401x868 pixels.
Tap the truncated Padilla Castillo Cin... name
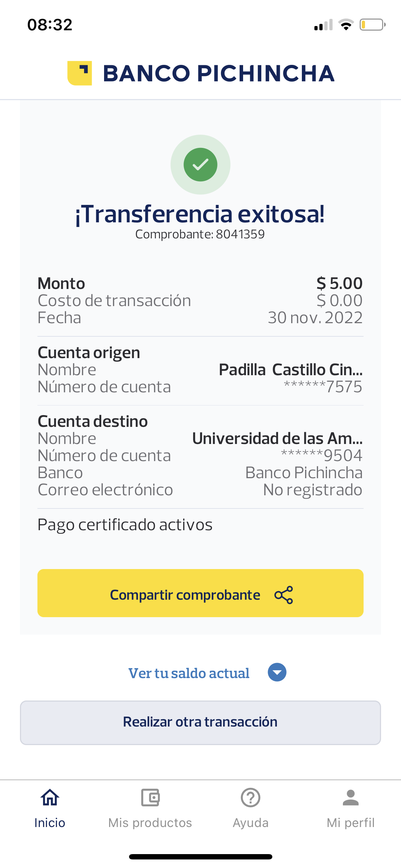[x=291, y=370]
